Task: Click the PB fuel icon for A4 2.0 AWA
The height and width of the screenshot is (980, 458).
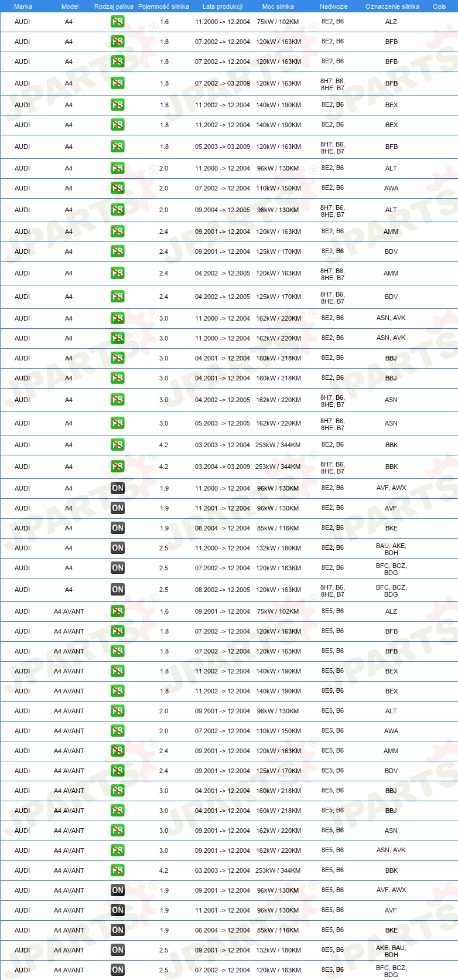Action: click(118, 188)
